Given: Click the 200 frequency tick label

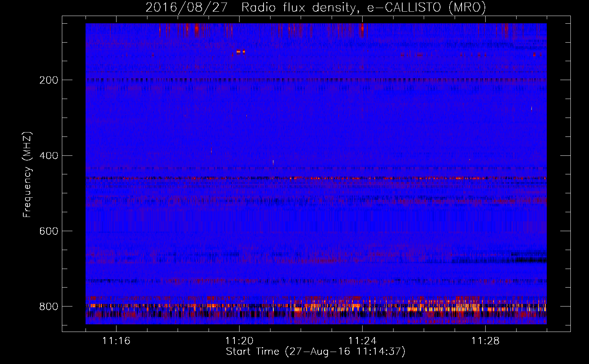Looking at the screenshot, I should (x=48, y=80).
